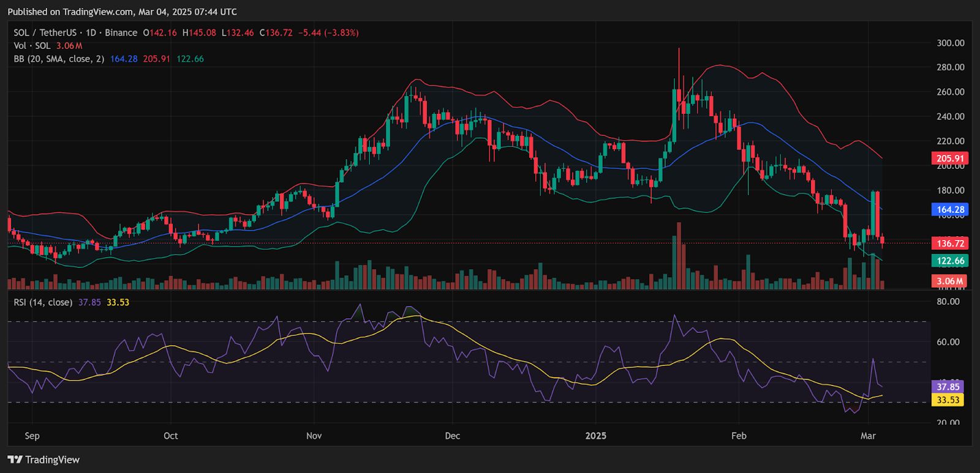Open the Vol · SOL indicator legend

tap(32, 46)
